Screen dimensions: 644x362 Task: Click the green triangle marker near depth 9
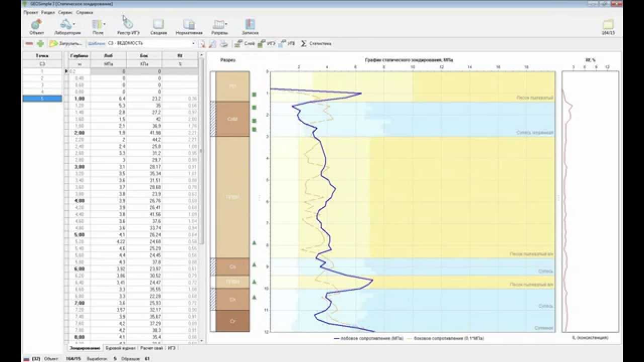point(254,264)
